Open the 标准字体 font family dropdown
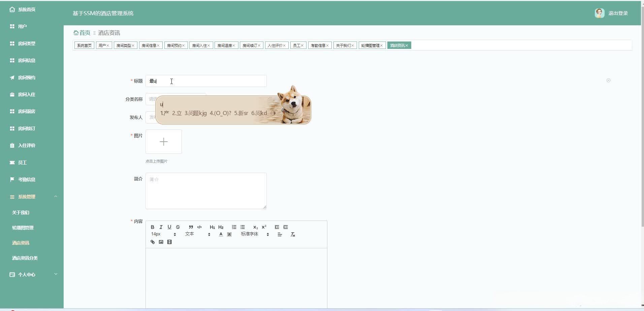 [x=255, y=234]
